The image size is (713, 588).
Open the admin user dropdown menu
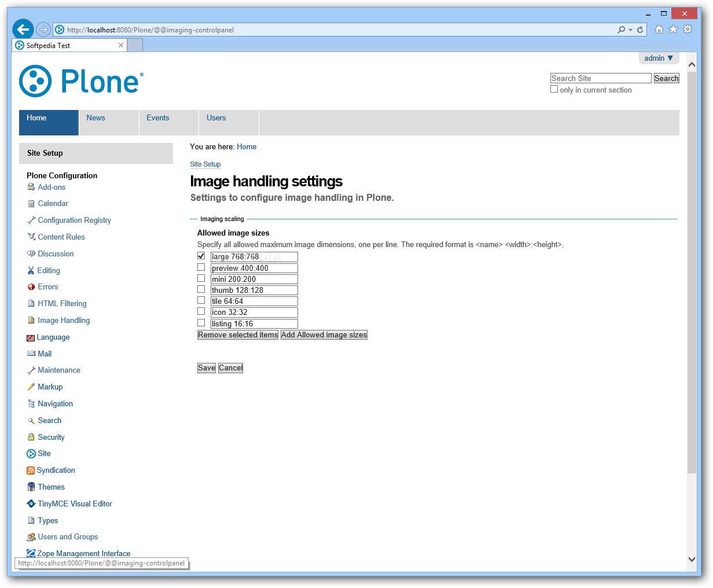point(659,58)
